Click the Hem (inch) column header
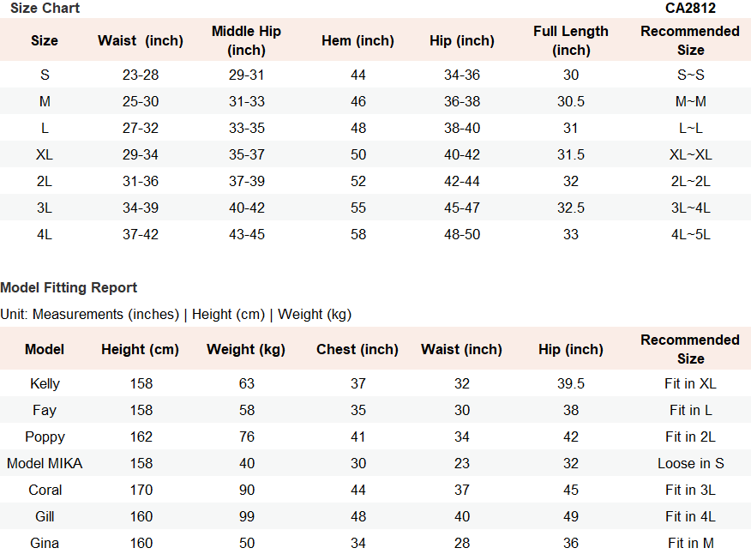 point(357,40)
